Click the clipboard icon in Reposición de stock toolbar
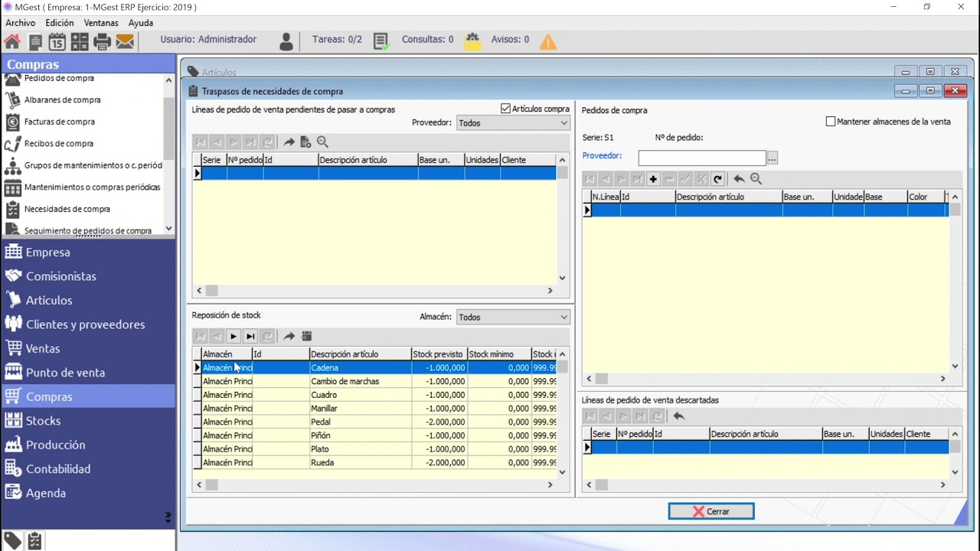The width and height of the screenshot is (980, 551). point(307,337)
